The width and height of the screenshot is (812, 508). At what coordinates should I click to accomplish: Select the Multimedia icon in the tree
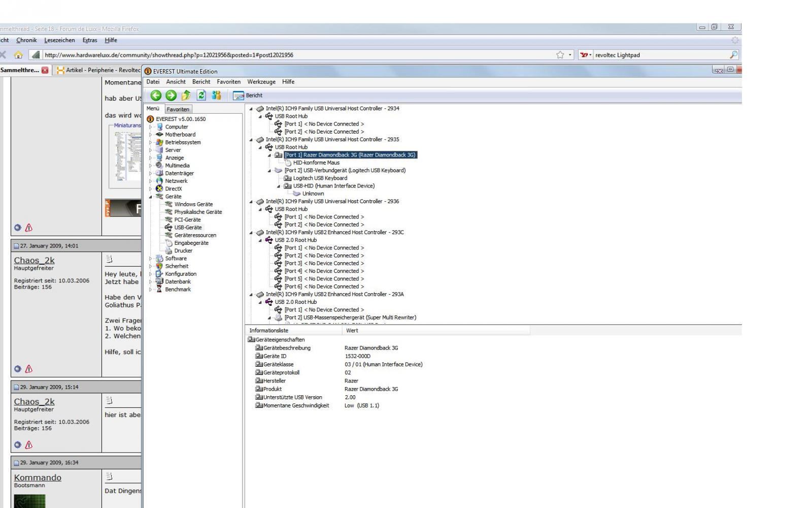(x=160, y=165)
